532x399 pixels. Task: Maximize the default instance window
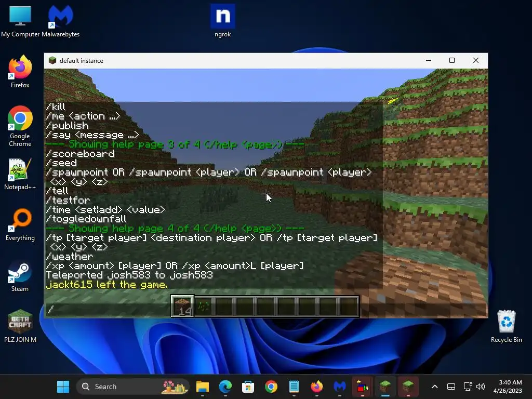(452, 60)
